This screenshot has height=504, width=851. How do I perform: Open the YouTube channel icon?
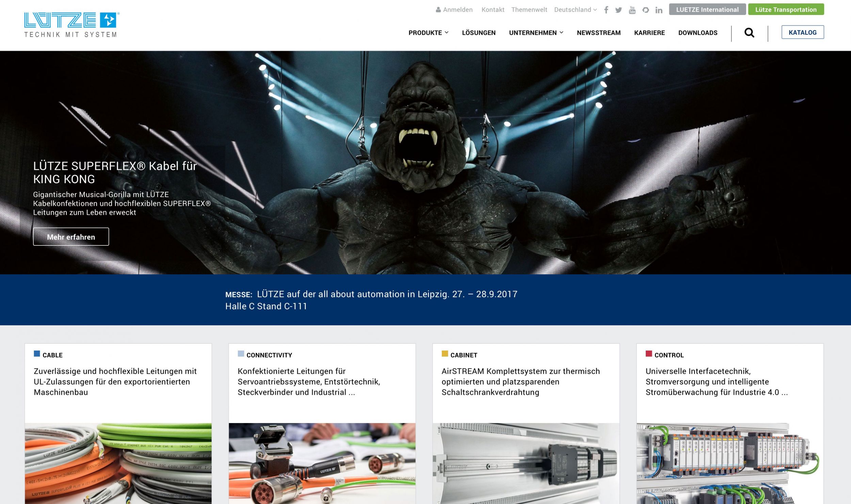click(x=632, y=10)
